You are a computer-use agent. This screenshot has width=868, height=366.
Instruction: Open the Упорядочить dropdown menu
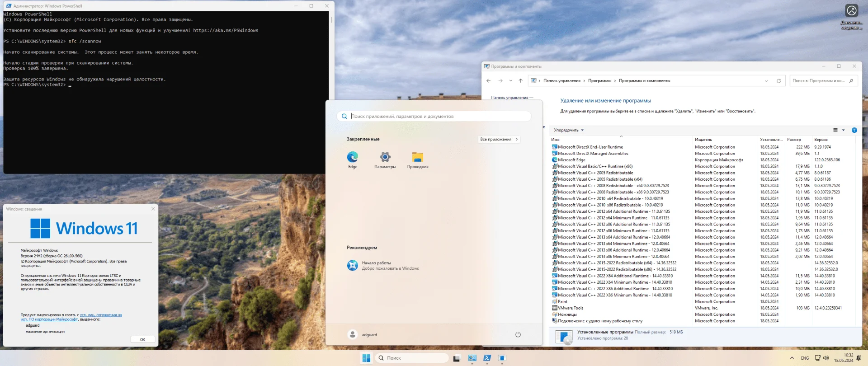tap(569, 130)
